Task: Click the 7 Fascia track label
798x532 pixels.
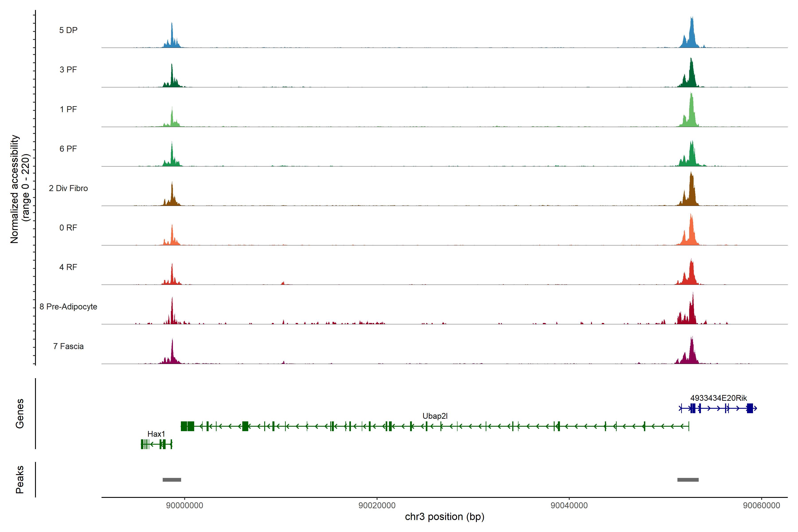Action: click(68, 346)
